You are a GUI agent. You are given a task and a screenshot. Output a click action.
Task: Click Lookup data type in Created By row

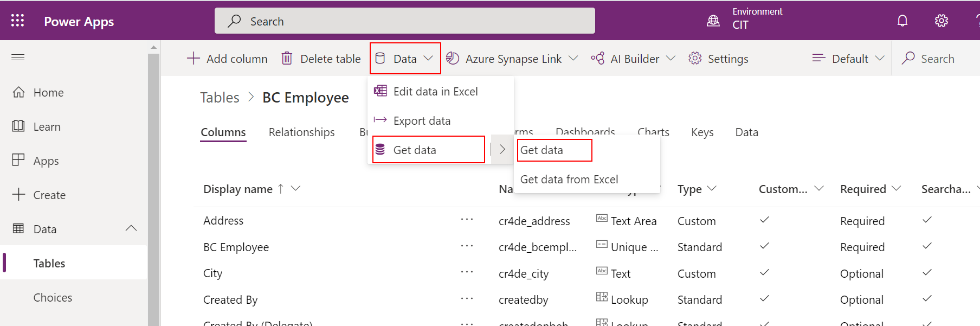(629, 300)
